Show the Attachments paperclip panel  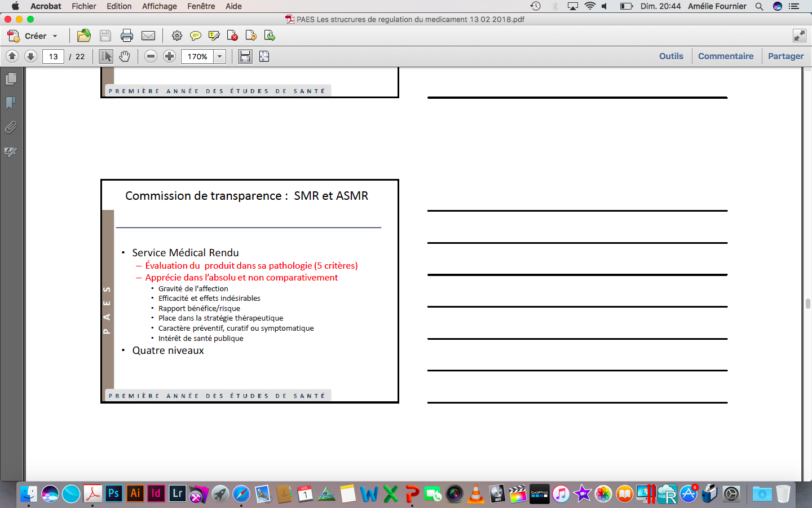11,128
